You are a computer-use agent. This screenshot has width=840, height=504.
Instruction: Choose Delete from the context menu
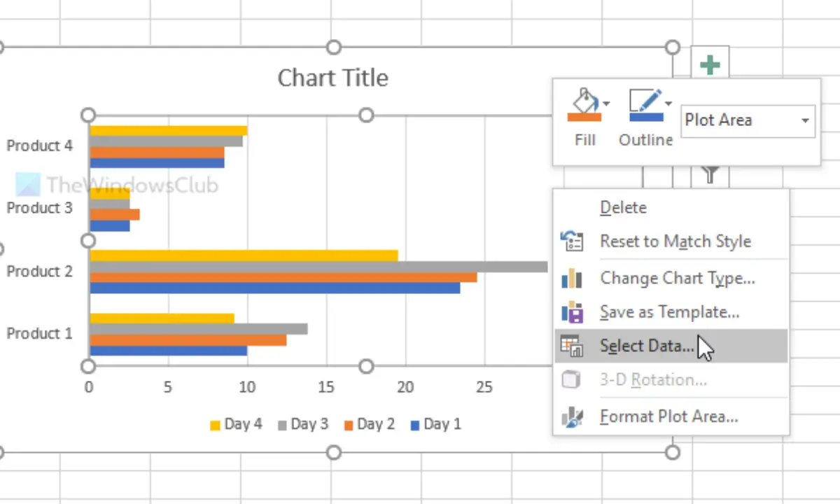coord(623,208)
